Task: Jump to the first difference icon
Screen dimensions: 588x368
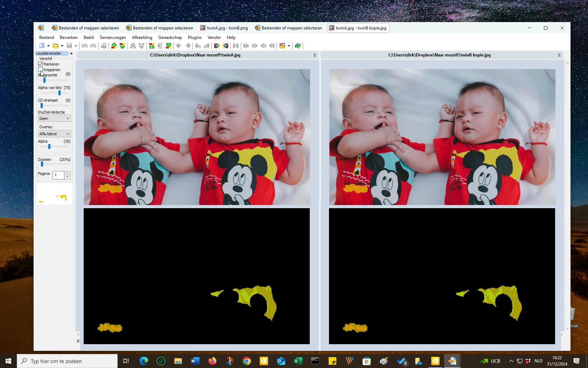Action: pyautogui.click(x=152, y=46)
